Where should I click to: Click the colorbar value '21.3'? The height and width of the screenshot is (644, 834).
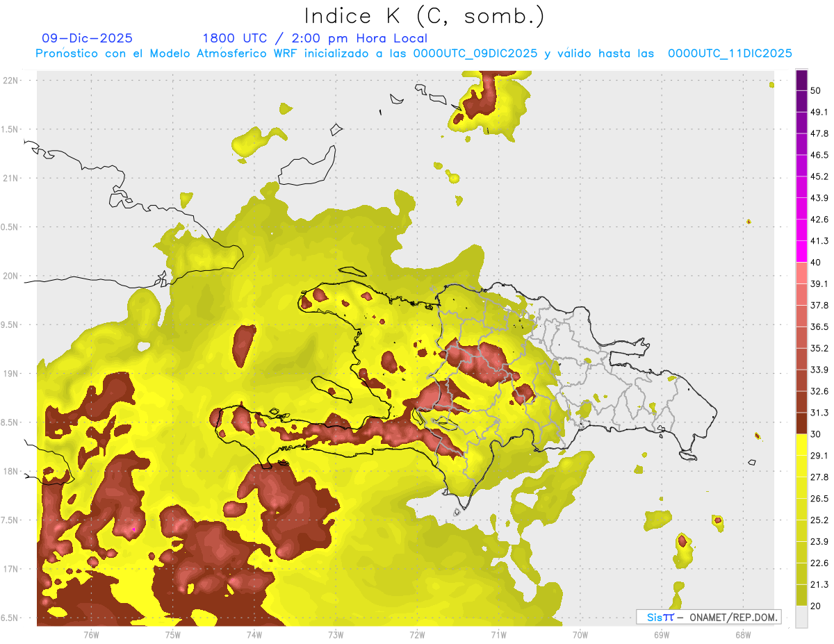[819, 585]
